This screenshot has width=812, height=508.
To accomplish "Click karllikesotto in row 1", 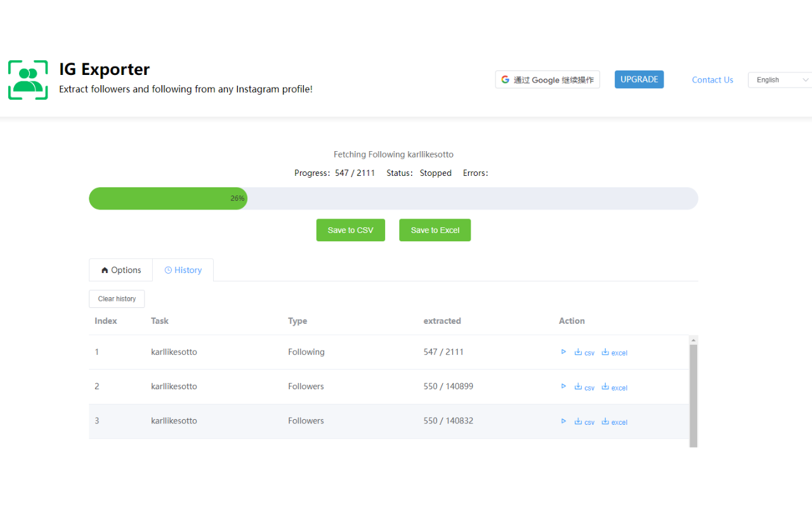I will point(174,352).
